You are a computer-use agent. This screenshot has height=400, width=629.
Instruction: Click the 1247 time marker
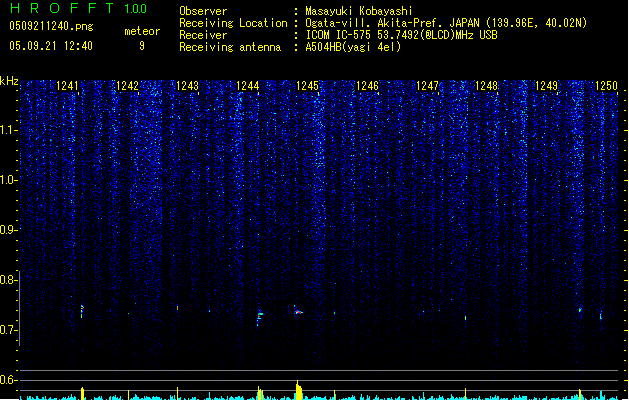[x=427, y=85]
